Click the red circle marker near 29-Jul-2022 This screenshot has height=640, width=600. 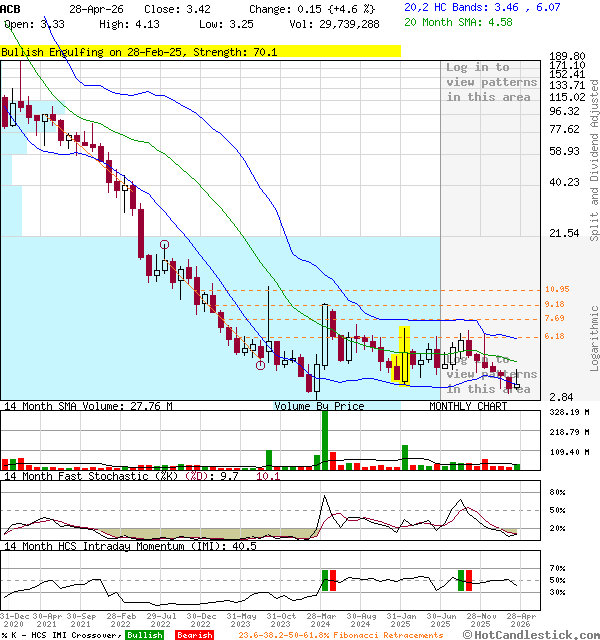click(164, 243)
